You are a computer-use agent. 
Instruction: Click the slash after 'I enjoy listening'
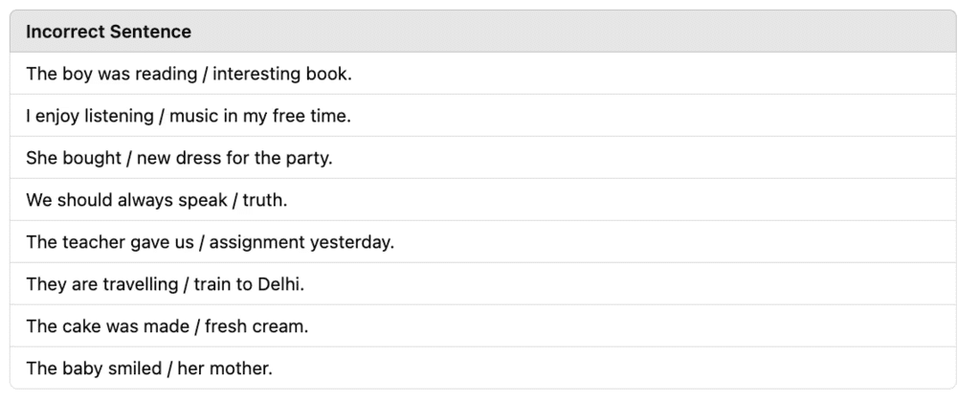tap(163, 116)
